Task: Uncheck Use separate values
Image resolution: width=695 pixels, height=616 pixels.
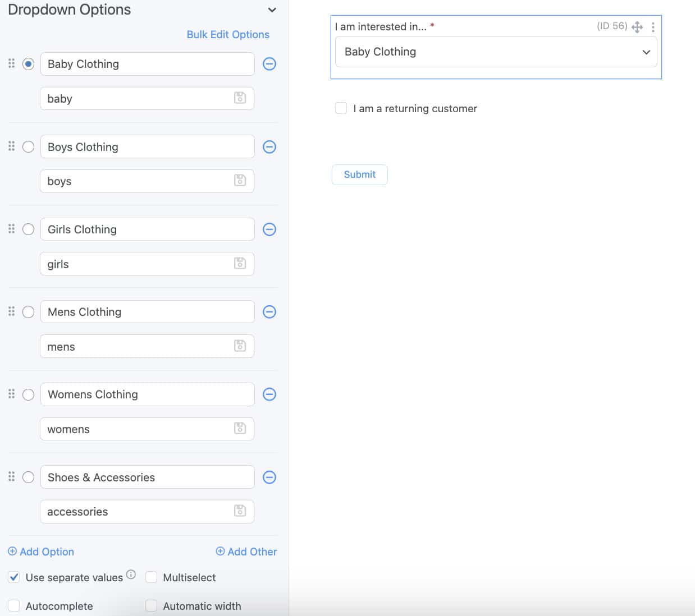Action: (14, 577)
